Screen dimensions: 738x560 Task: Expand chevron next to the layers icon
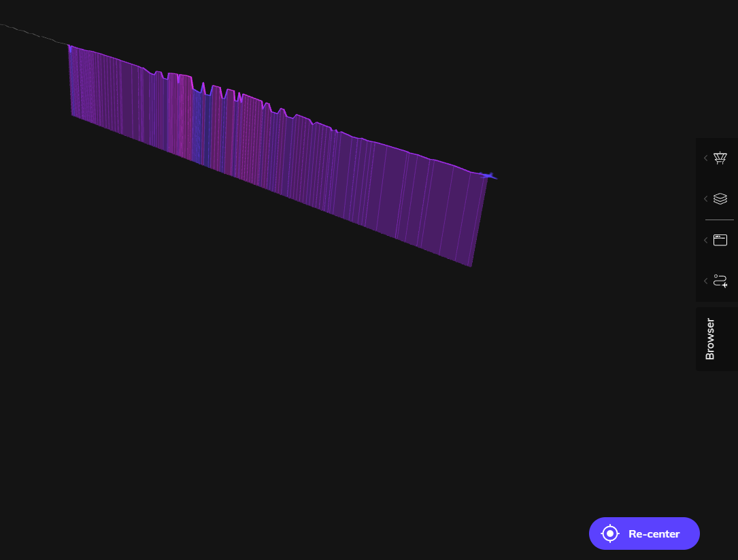(x=705, y=198)
